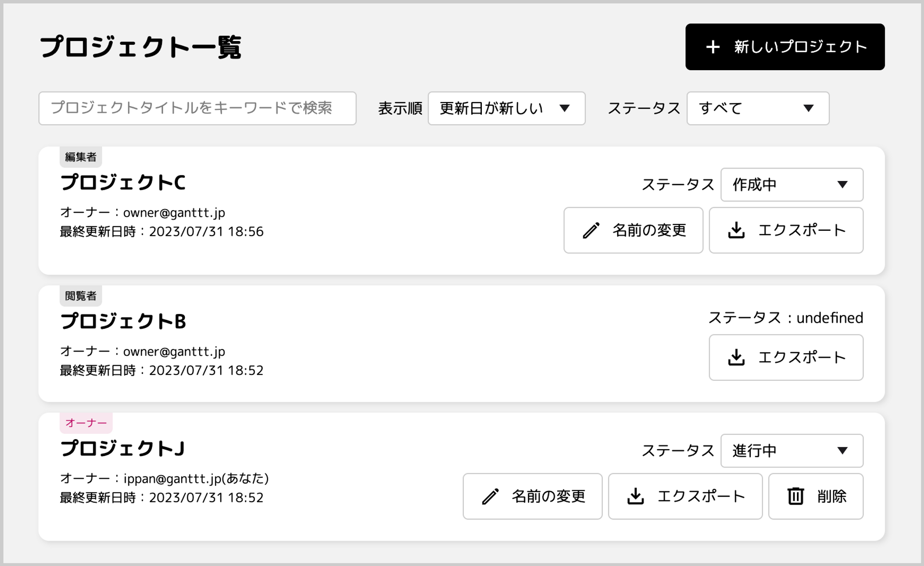This screenshot has height=566, width=924.
Task: Open プロジェクトJ by its title
Action: 122,448
